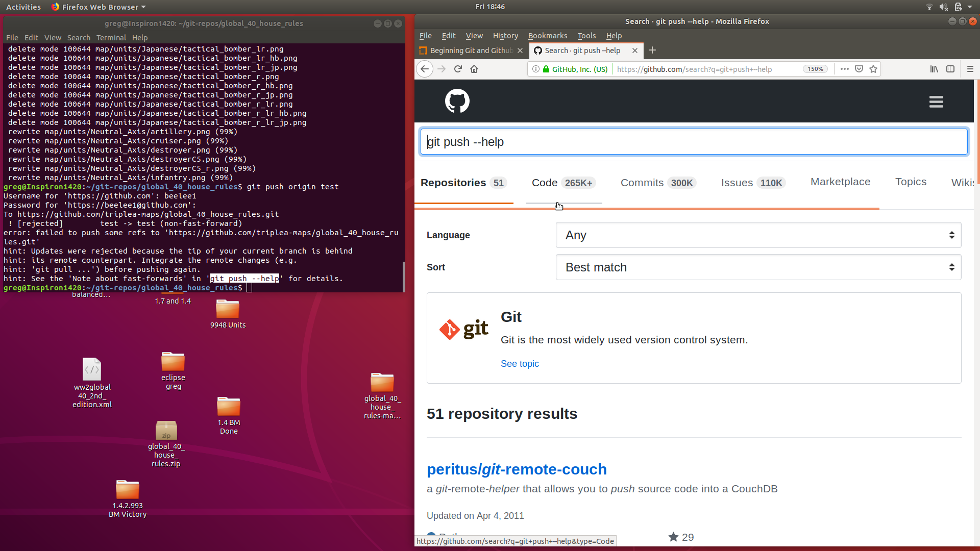Click the 29 stars count

point(681,537)
